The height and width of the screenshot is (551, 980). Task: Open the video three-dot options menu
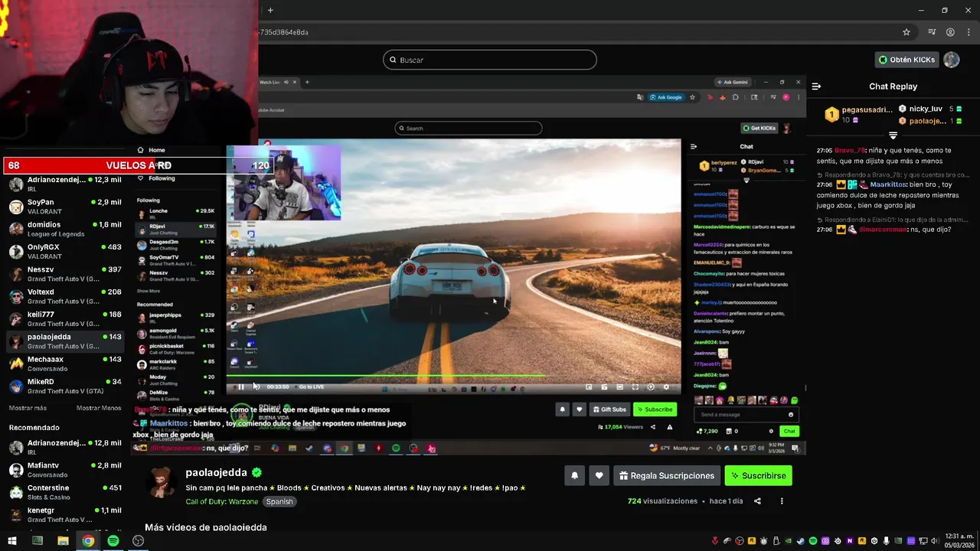pyautogui.click(x=782, y=501)
